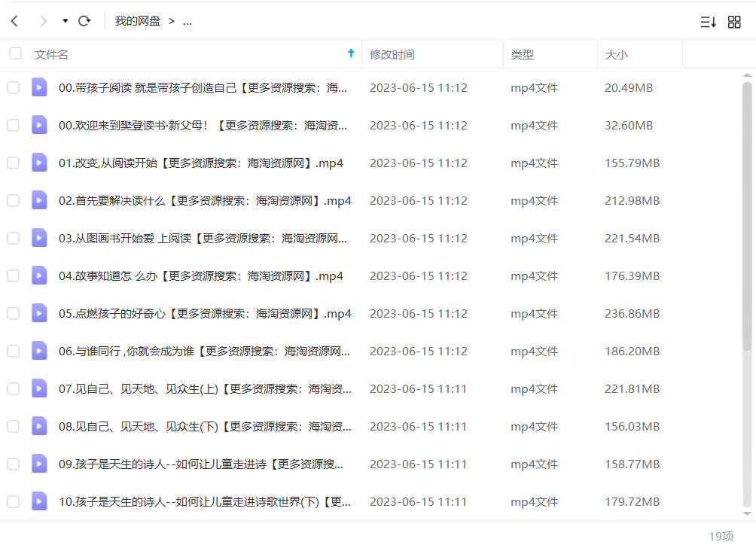Select file name 00.带孩子阅读 就是带孩子创造自己

pos(203,88)
